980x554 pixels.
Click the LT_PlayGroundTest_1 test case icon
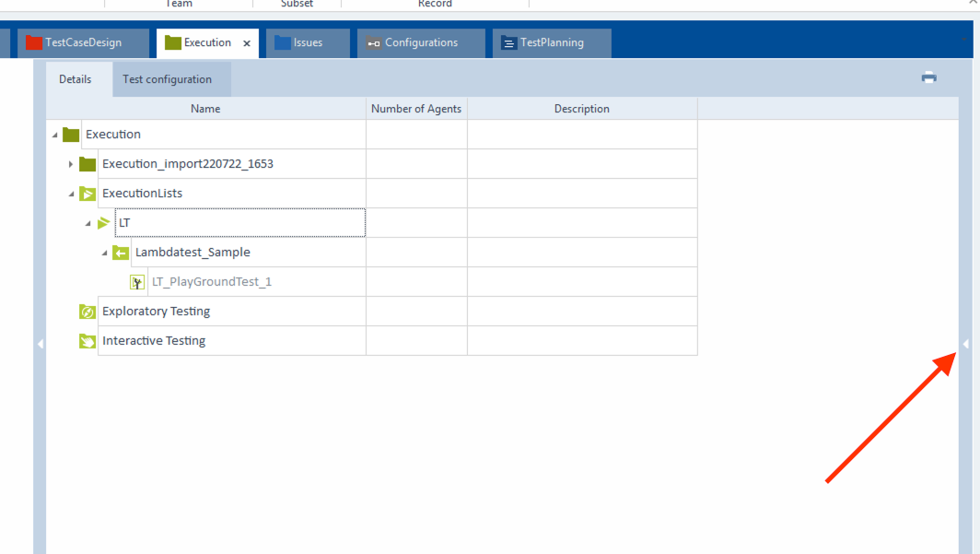[137, 282]
